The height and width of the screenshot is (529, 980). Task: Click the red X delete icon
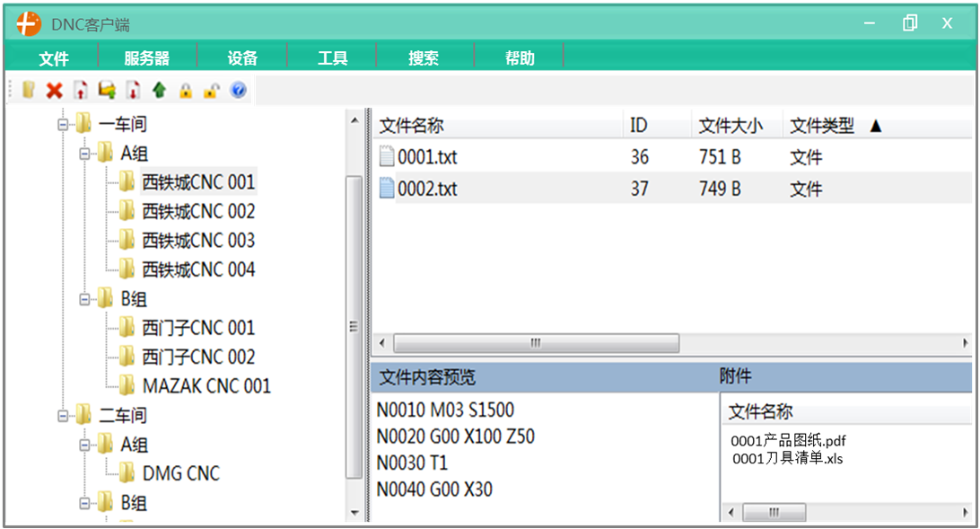[55, 90]
